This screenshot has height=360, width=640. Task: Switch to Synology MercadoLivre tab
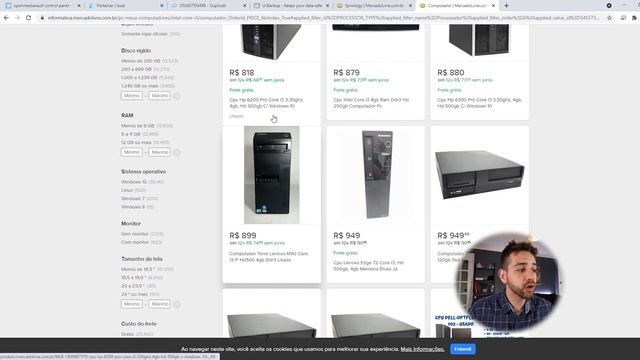coord(374,6)
